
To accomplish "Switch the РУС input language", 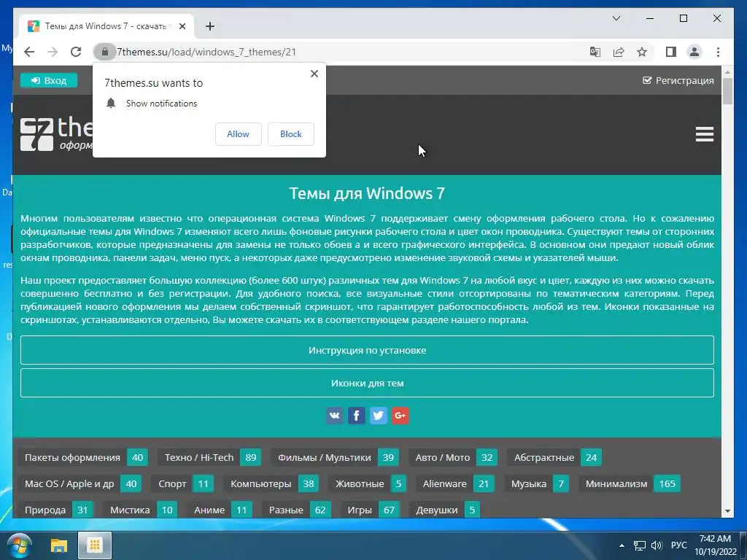I will [679, 545].
